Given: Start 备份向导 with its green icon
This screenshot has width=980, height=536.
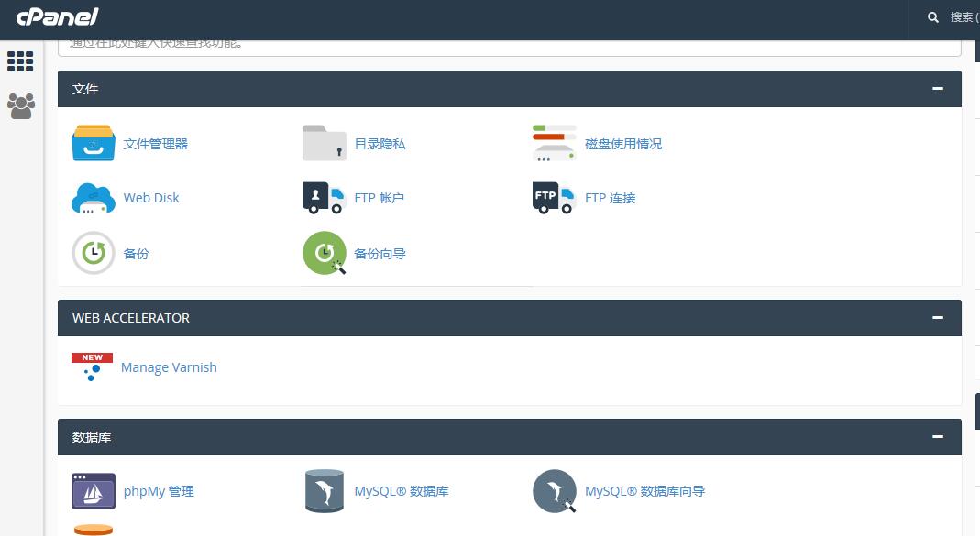Looking at the screenshot, I should 324,253.
